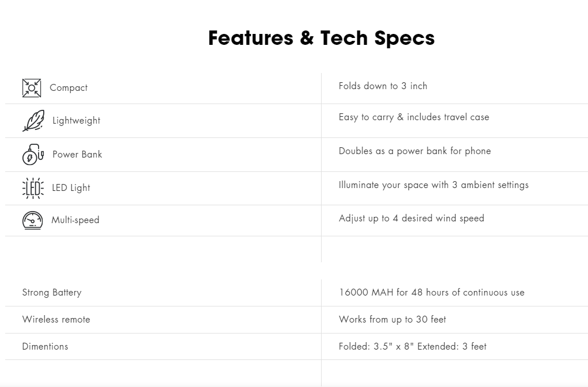Click the desired wind speed description
Screen dimensions: 588x387
coord(411,219)
